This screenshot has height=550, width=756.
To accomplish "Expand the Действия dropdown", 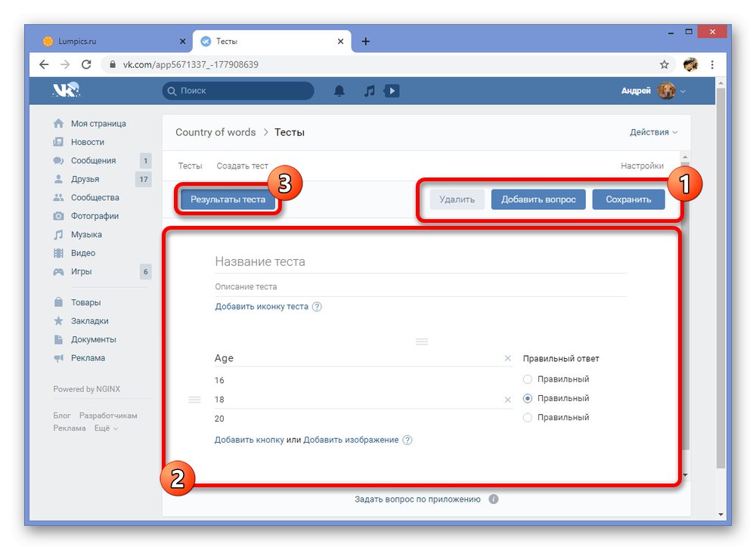I will click(x=653, y=132).
